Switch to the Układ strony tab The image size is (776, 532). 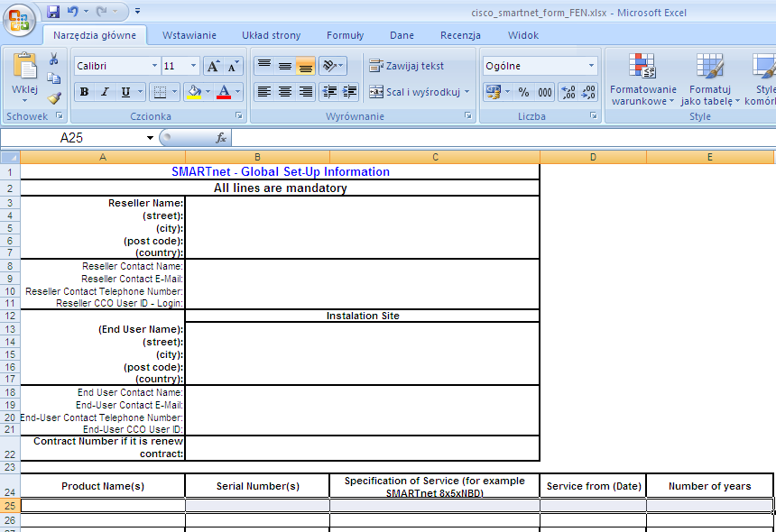click(x=272, y=35)
